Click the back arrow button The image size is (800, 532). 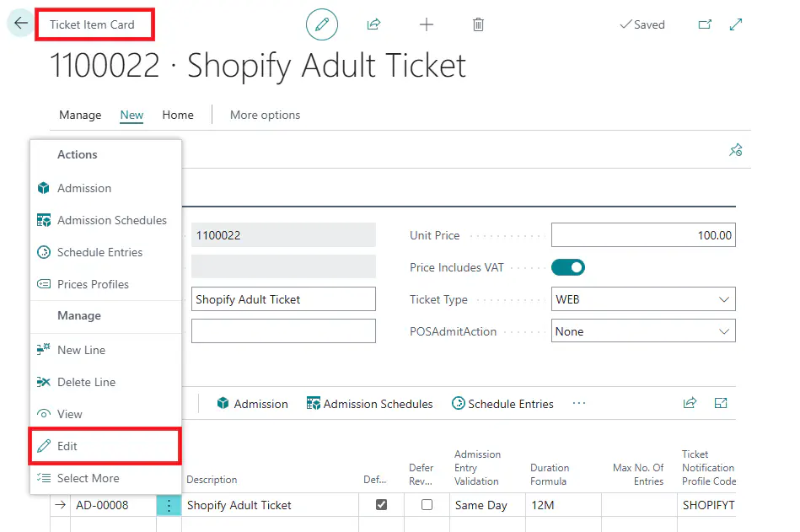coord(20,24)
